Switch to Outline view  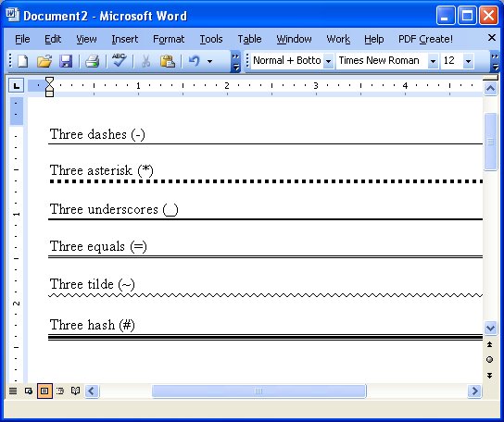pos(60,391)
